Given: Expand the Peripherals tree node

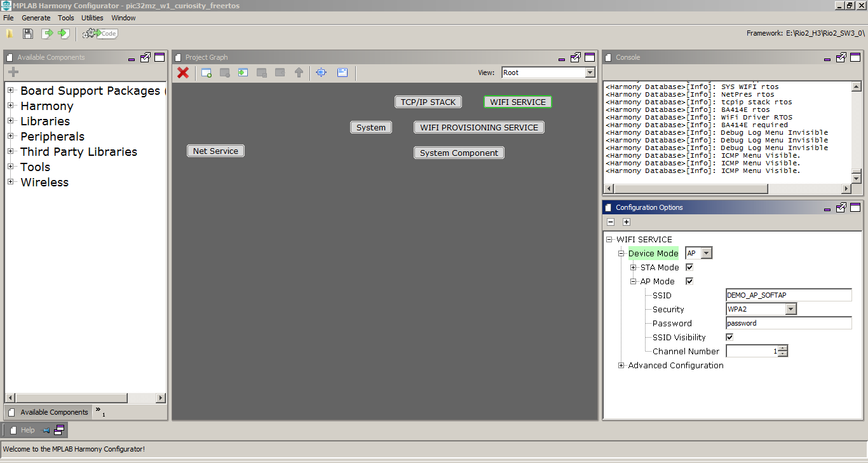Looking at the screenshot, I should [11, 136].
